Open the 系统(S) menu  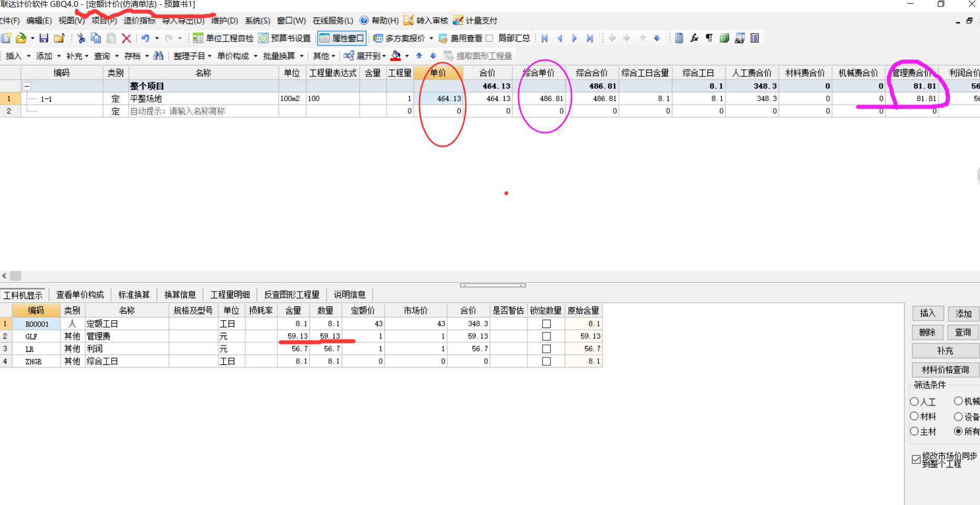point(257,21)
